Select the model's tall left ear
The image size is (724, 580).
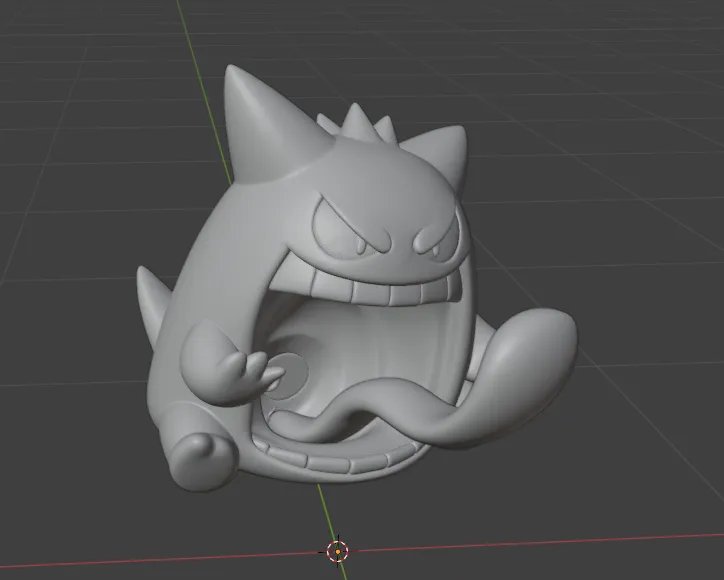[x=253, y=120]
